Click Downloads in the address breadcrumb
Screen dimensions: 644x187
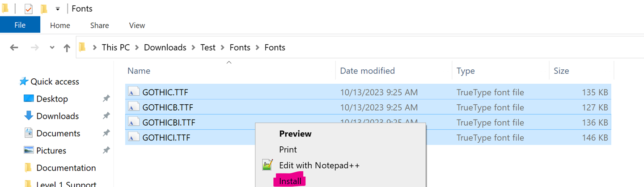click(x=165, y=47)
